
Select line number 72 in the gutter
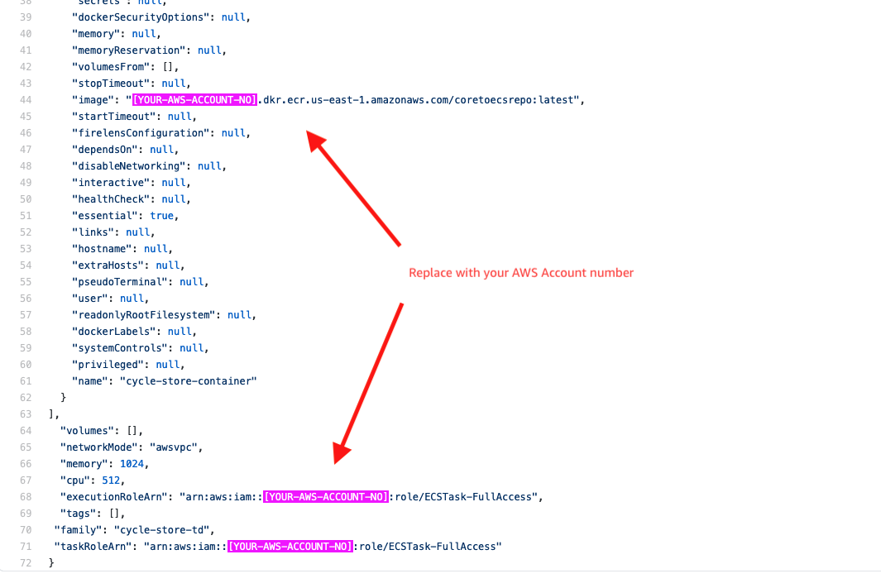[x=25, y=562]
